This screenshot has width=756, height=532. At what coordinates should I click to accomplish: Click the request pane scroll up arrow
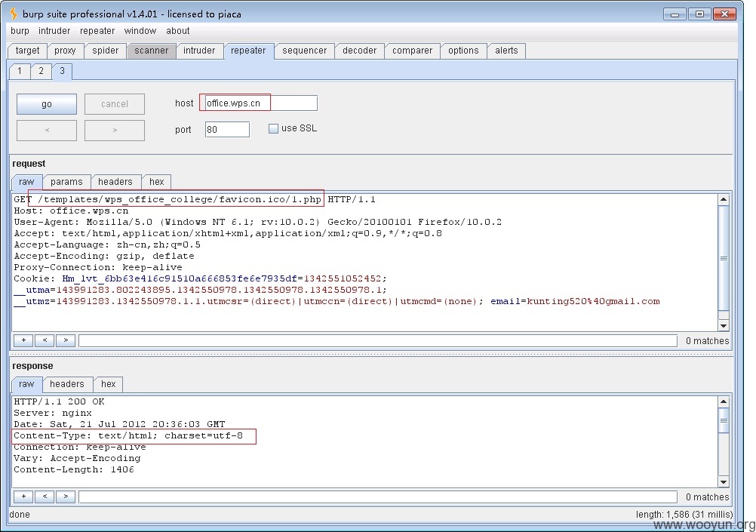click(x=724, y=199)
